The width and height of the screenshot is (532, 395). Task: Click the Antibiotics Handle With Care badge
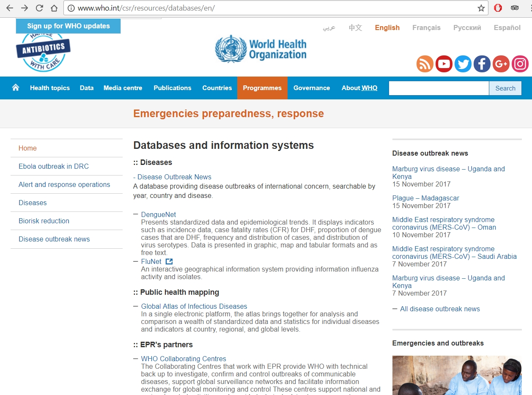(43, 53)
